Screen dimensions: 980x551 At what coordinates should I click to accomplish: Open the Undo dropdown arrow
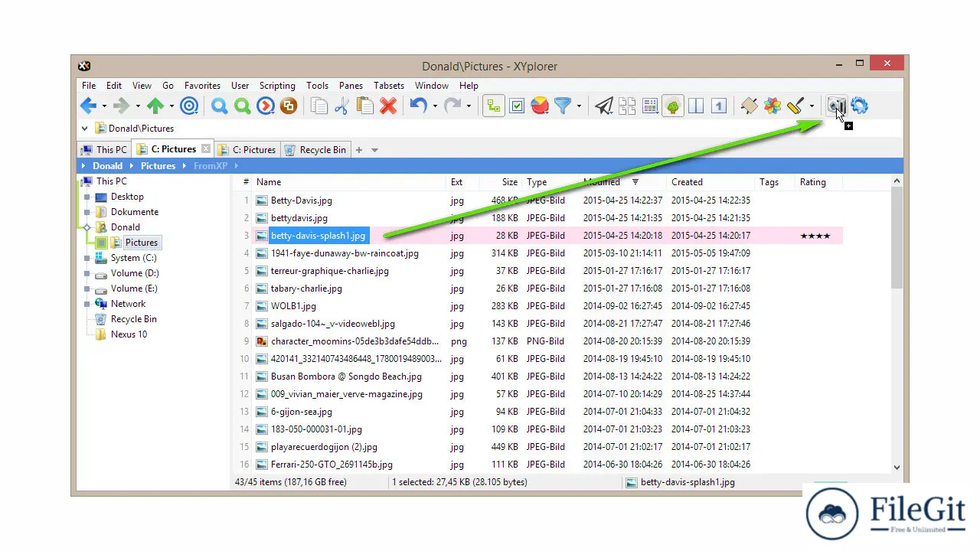pyautogui.click(x=434, y=106)
